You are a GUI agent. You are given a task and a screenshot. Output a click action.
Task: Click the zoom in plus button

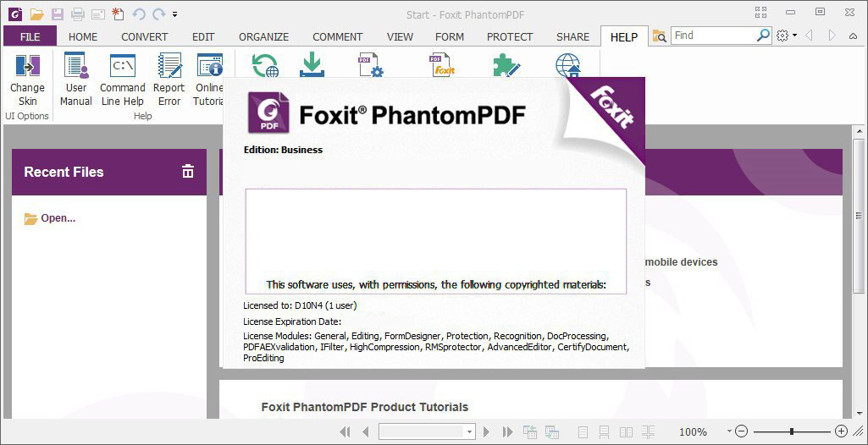[842, 431]
